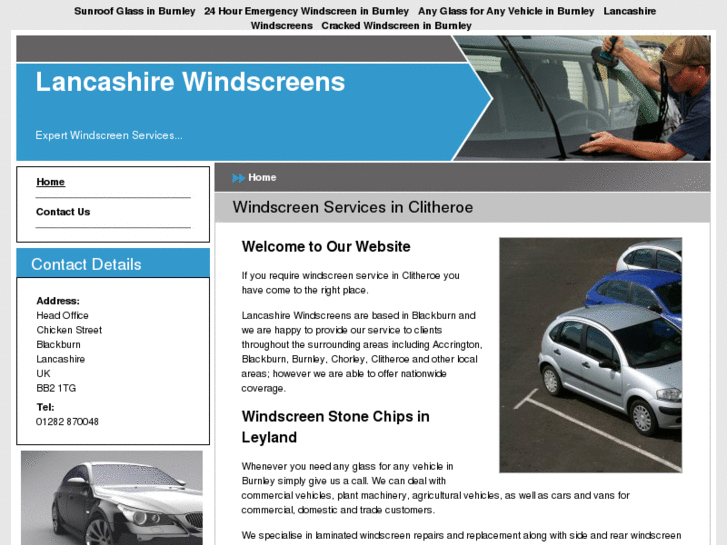The height and width of the screenshot is (545, 727).
Task: Click the Welcome to Our Website heading
Action: 326,246
